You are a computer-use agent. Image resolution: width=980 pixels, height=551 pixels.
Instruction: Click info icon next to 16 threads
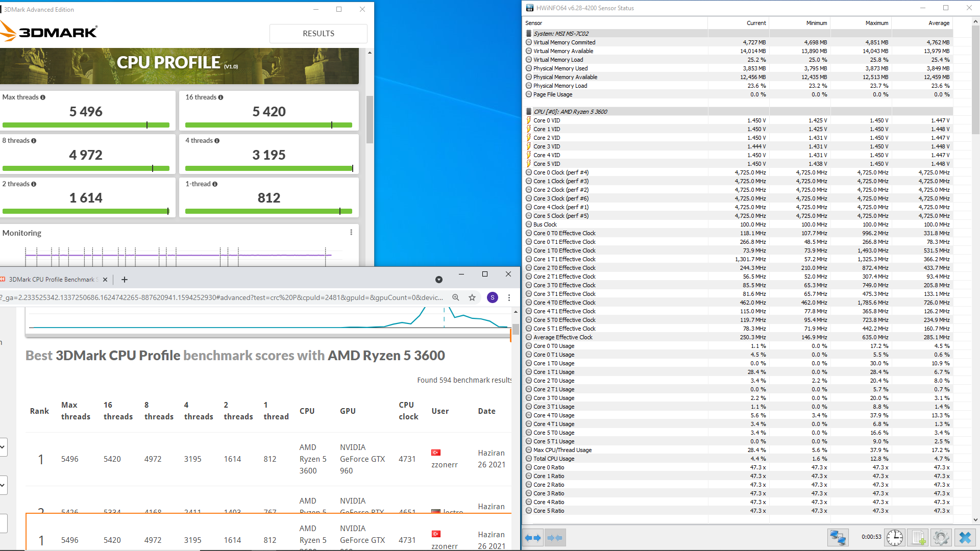point(220,97)
